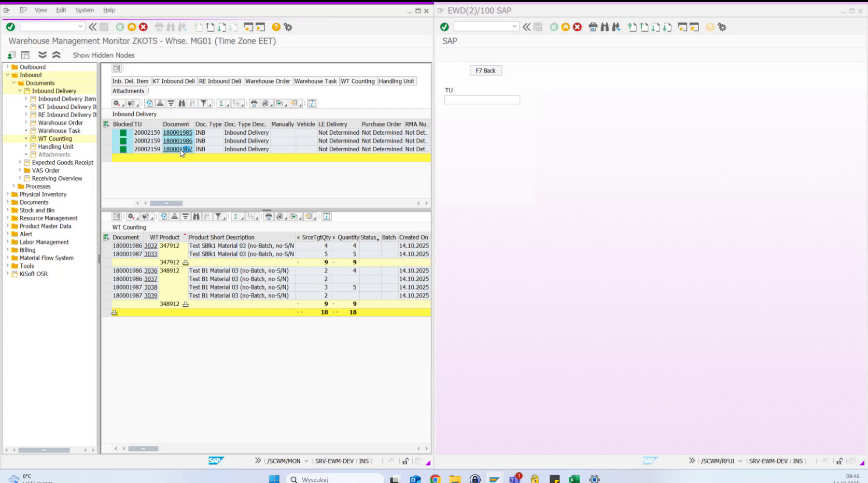Open the Sum (Σ) function in the grid toolbar
This screenshot has width=868, height=483.
(x=222, y=103)
